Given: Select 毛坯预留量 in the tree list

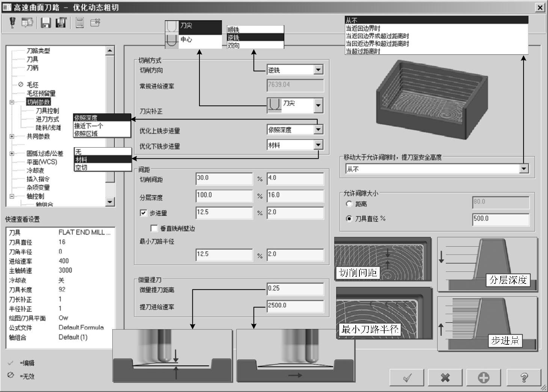Looking at the screenshot, I should click(x=41, y=93).
